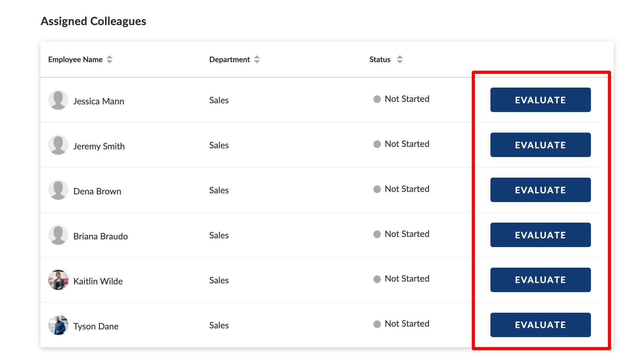This screenshot has width=644, height=357.
Task: Open Tyson Dane's profile photo
Action: click(x=58, y=325)
